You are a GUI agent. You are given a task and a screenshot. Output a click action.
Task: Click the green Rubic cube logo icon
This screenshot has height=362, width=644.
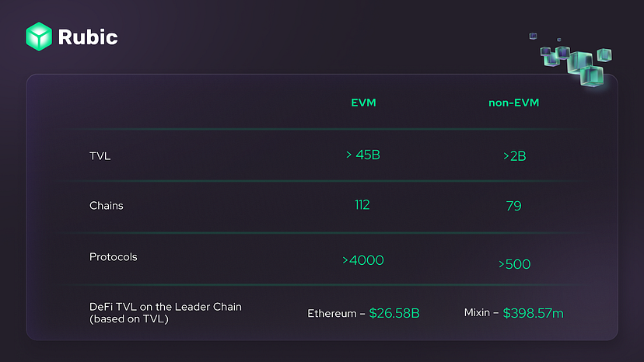pyautogui.click(x=39, y=37)
